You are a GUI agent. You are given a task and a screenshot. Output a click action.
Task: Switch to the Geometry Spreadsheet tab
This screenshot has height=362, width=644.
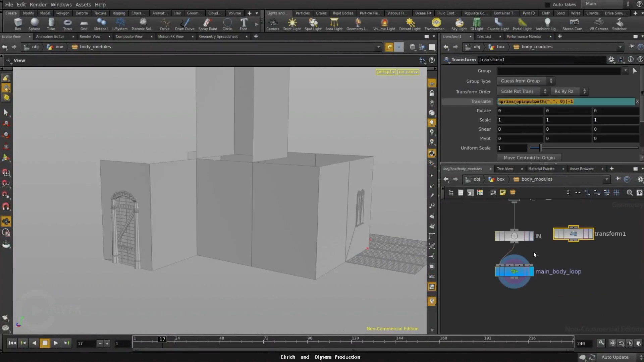click(218, 37)
